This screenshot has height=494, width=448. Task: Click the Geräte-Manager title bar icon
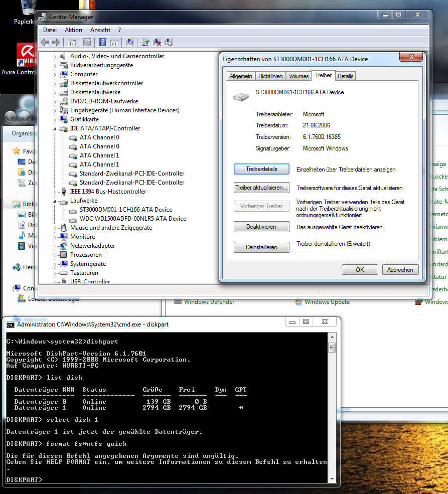pos(42,17)
